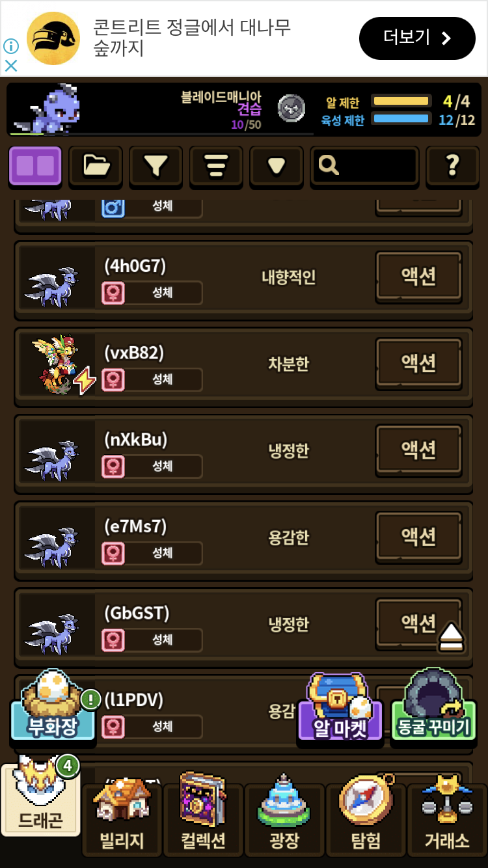This screenshot has height=868, width=488.
Task: Open the funnel filter icon
Action: click(156, 166)
